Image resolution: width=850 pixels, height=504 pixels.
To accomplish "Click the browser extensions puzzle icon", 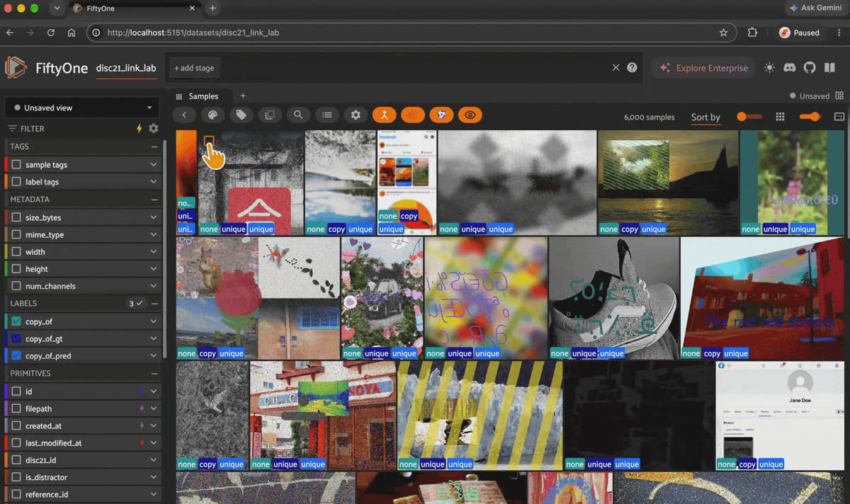I will tap(752, 33).
